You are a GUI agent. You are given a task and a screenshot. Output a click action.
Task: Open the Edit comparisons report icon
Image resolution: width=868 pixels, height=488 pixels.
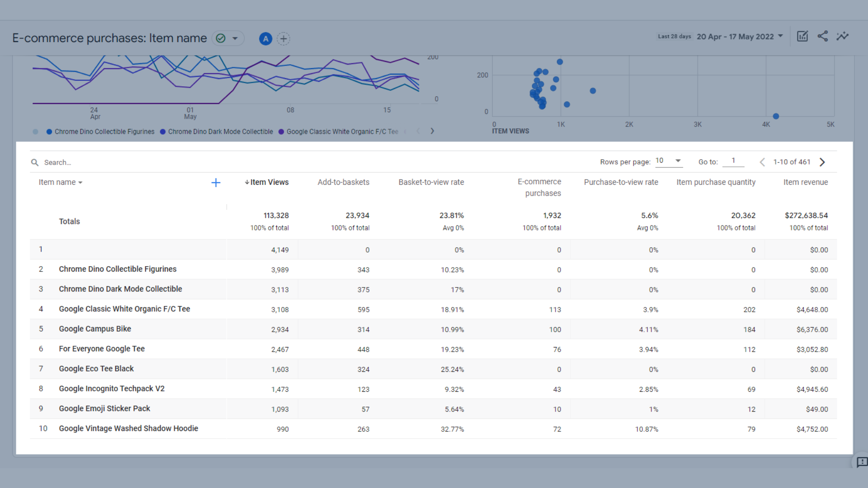802,37
